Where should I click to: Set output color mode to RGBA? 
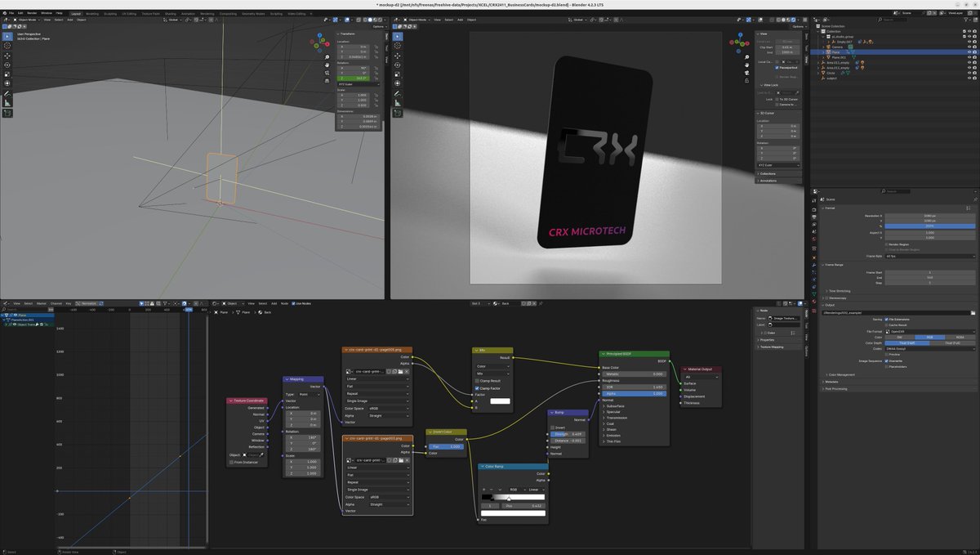point(960,336)
